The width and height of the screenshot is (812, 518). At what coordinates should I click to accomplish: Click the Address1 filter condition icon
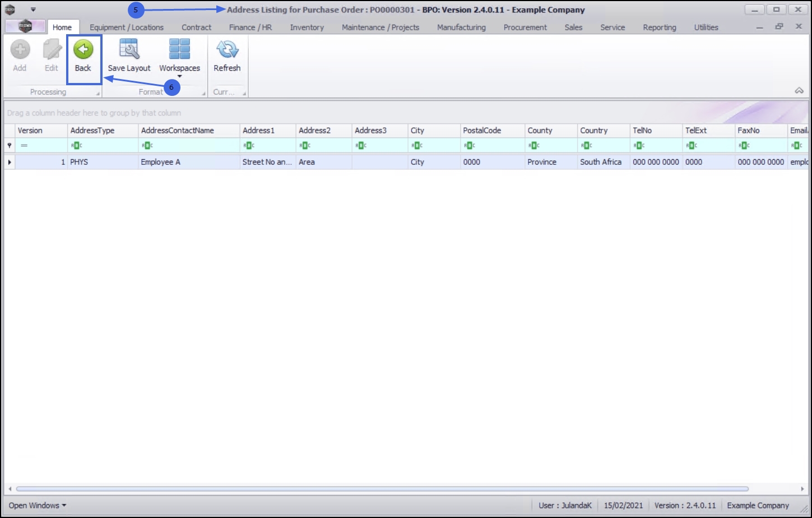[x=248, y=146]
